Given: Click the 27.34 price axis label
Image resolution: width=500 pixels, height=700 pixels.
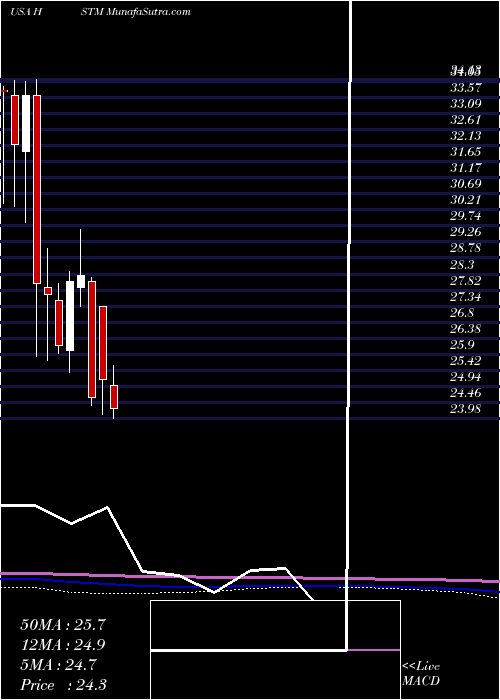Looking at the screenshot, I should click(x=465, y=297).
